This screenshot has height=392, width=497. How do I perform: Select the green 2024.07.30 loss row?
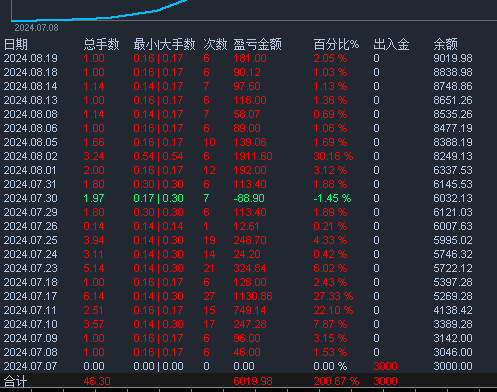248,198
